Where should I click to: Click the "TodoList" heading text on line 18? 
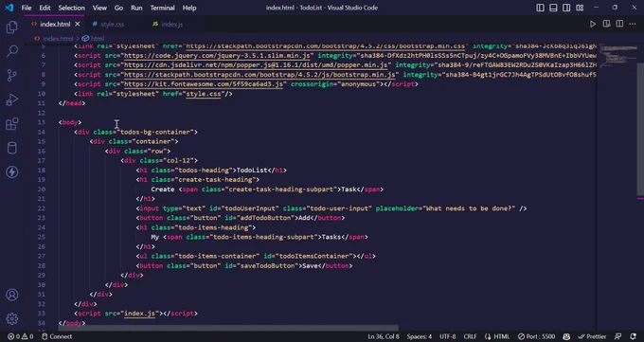(x=252, y=171)
